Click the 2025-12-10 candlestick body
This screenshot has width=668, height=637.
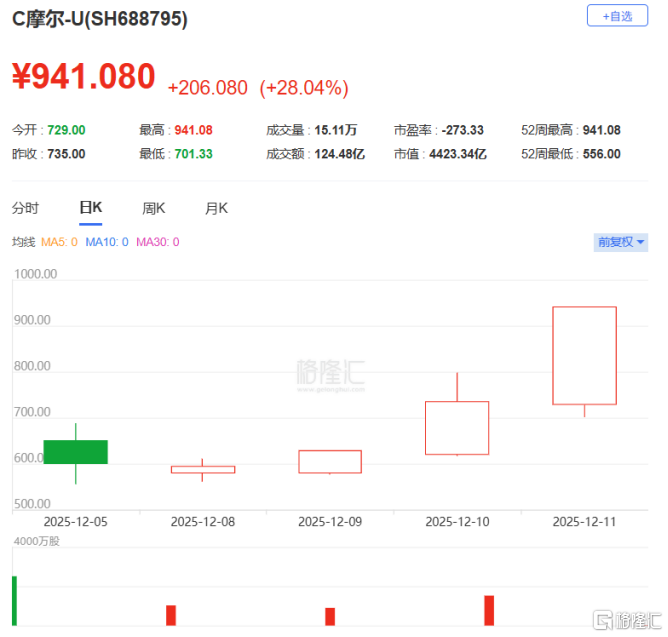[457, 428]
